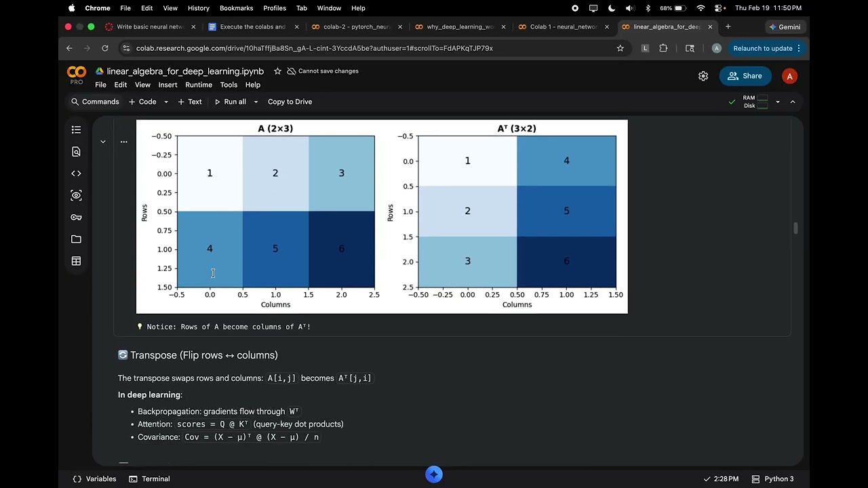This screenshot has height=488, width=868.
Task: Open the RAM/Disk runtime dropdown arrow
Action: 777,102
